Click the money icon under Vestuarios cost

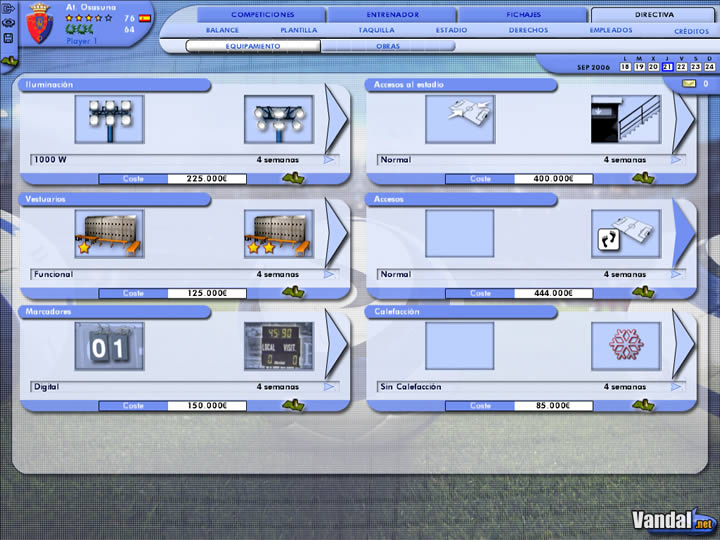(293, 292)
